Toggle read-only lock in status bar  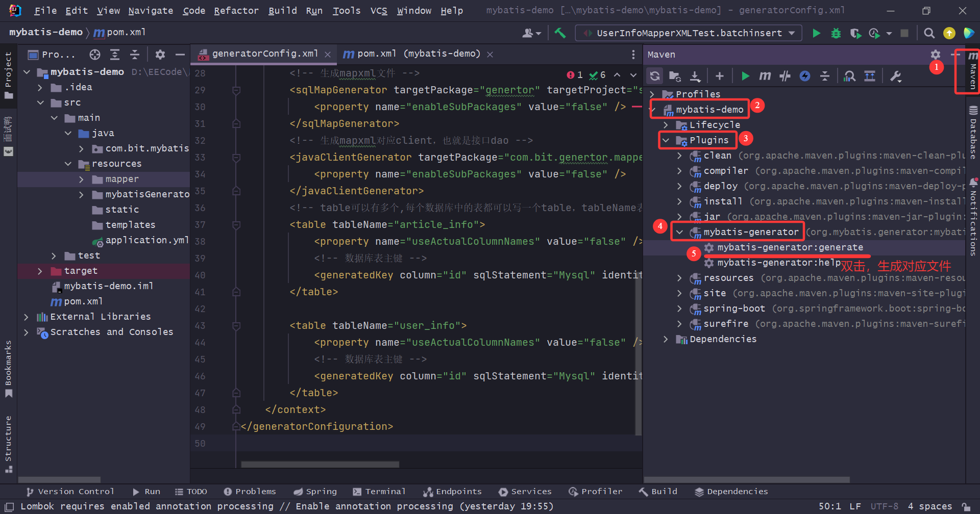click(x=966, y=506)
